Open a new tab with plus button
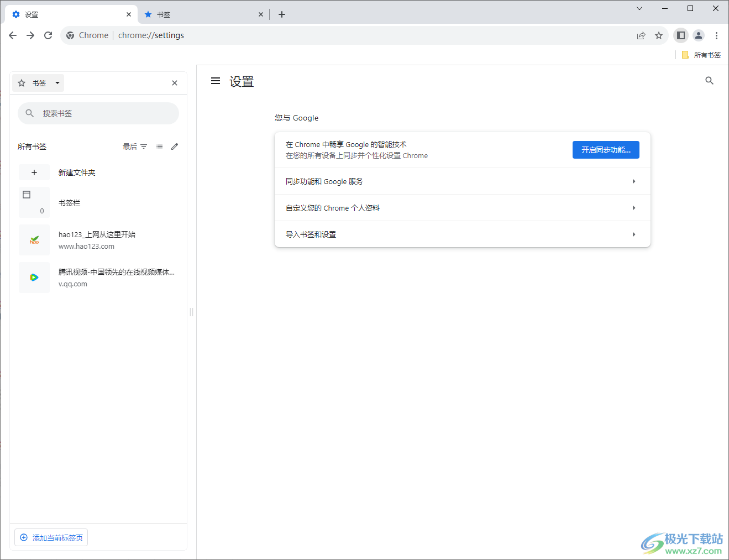 (282, 14)
